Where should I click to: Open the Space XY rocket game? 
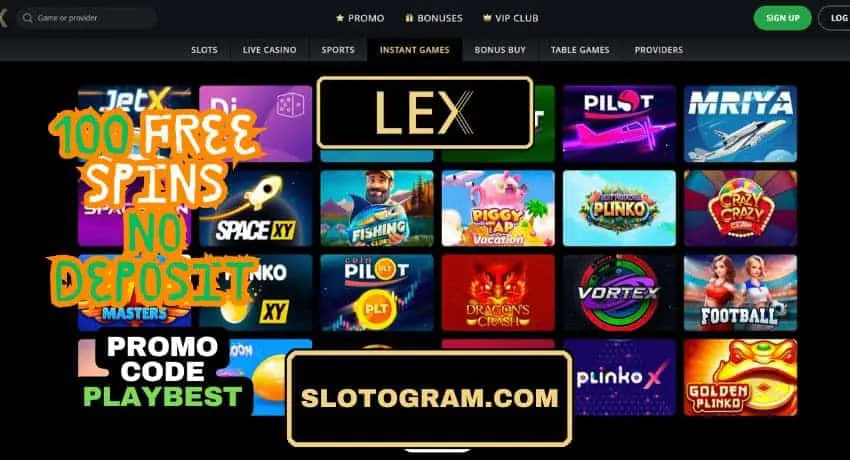pyautogui.click(x=256, y=209)
